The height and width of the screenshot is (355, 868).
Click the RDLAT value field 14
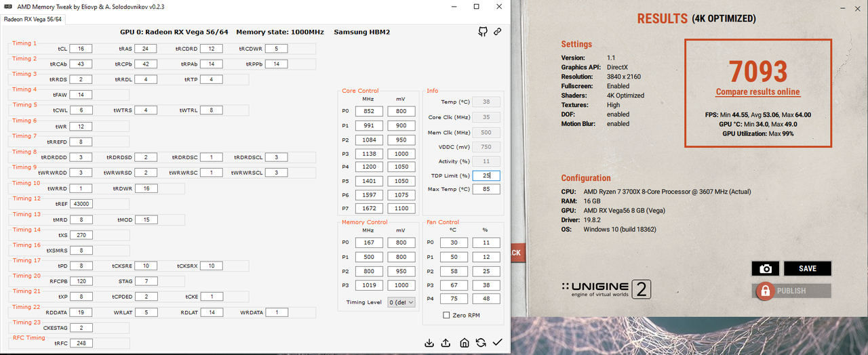212,312
